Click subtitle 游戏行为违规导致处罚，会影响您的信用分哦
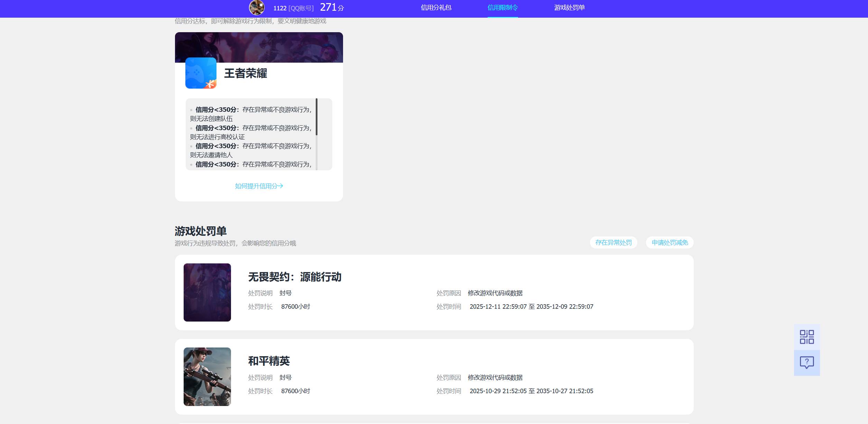The width and height of the screenshot is (868, 424). [x=235, y=243]
